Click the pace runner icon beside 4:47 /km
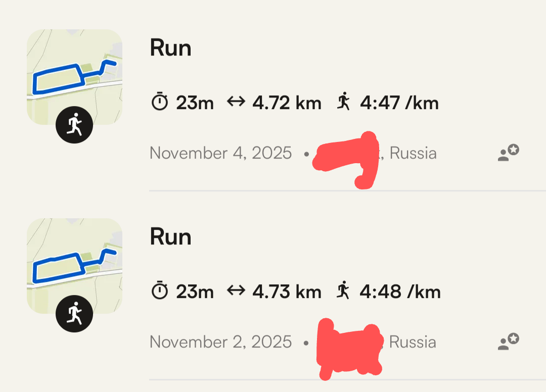 pos(344,102)
